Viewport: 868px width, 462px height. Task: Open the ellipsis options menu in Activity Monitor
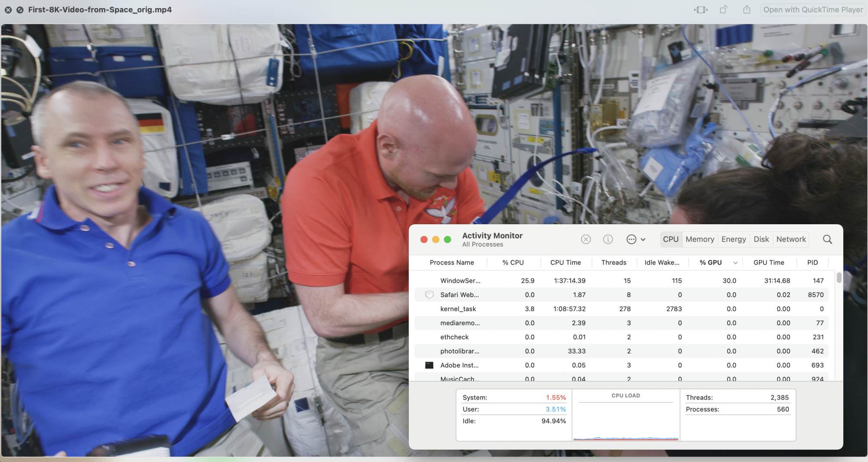[636, 239]
